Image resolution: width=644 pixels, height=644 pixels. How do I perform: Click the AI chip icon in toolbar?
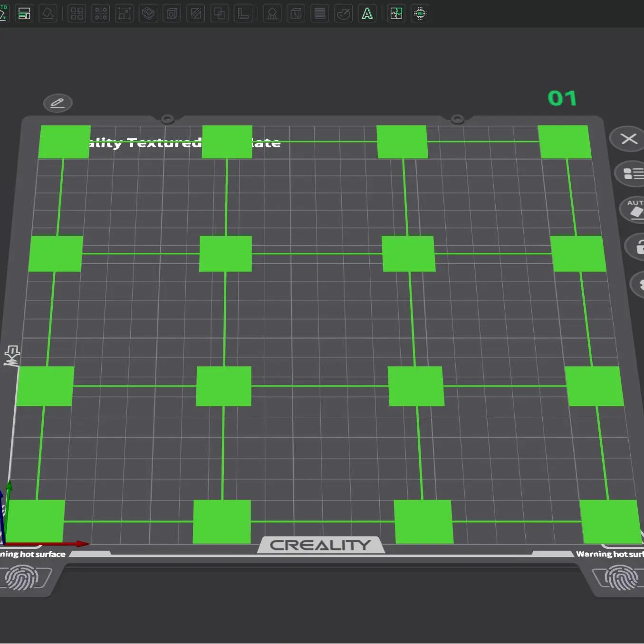[420, 13]
